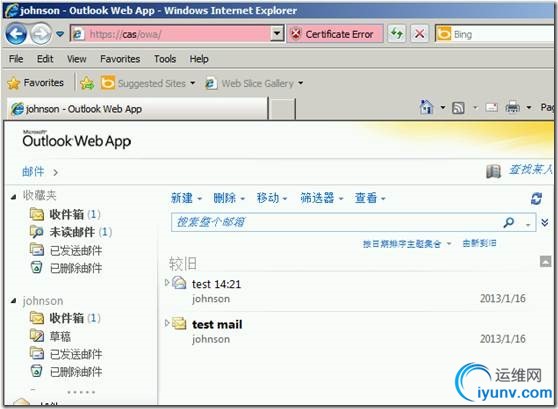This screenshot has width=558, height=409.
Task: Collapse the johnson mailbox tree section
Action: [x=14, y=301]
